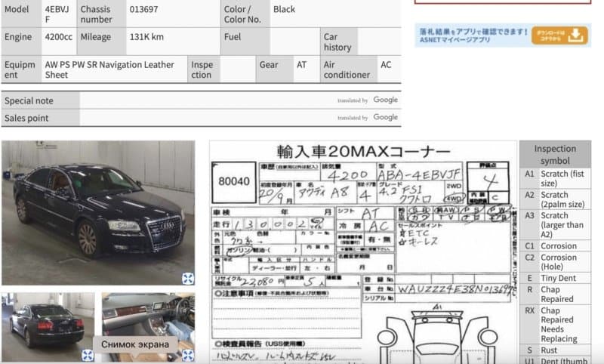Click the ASNET app banner text
Screen dimensions: 604x364
click(473, 35)
